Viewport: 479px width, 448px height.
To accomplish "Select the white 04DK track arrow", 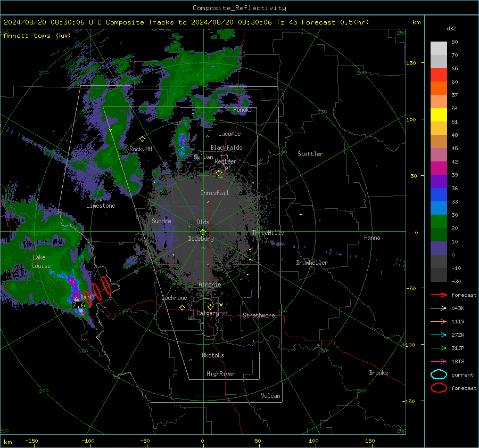I will [439, 308].
